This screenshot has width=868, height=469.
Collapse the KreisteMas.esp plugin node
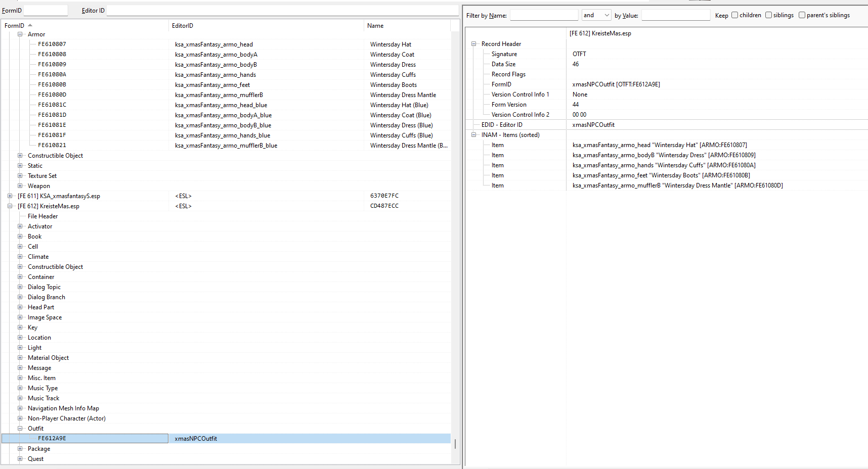(10, 206)
